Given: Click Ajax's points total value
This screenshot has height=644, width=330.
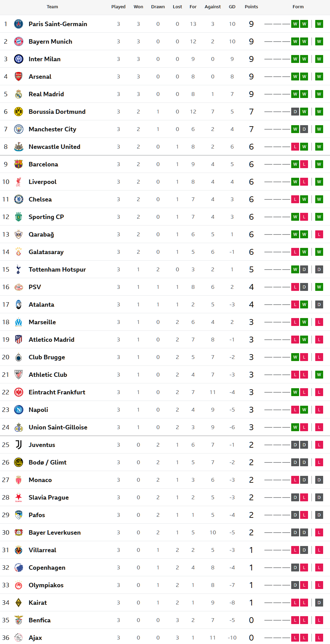Looking at the screenshot, I should [251, 638].
